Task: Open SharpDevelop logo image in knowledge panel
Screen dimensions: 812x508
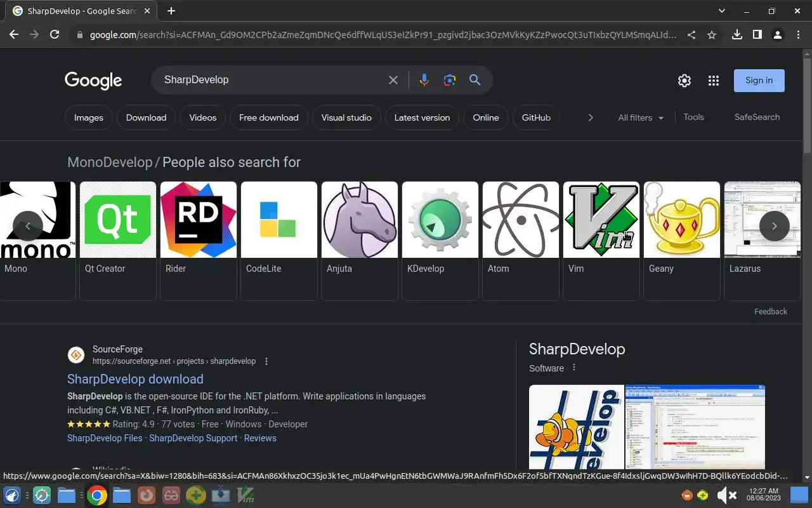Action: [577, 427]
